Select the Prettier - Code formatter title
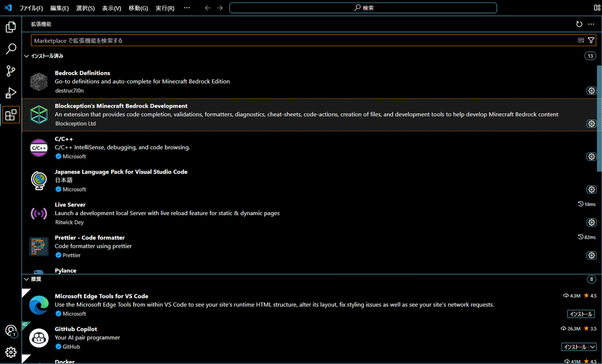602x364 pixels. pos(89,238)
